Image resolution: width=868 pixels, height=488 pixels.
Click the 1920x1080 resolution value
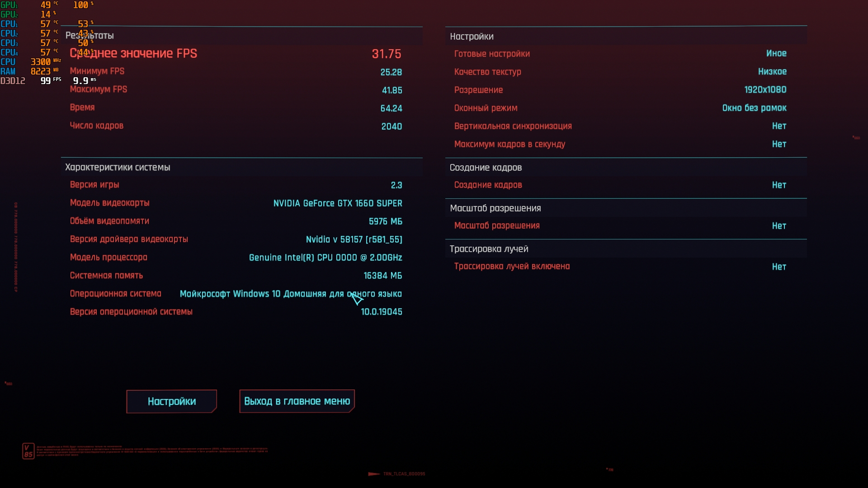pos(765,90)
